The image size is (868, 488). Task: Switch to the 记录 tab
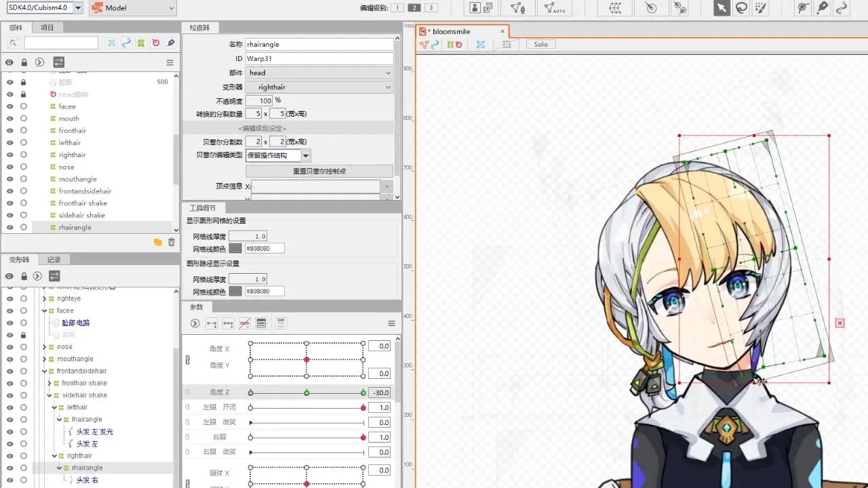(54, 260)
